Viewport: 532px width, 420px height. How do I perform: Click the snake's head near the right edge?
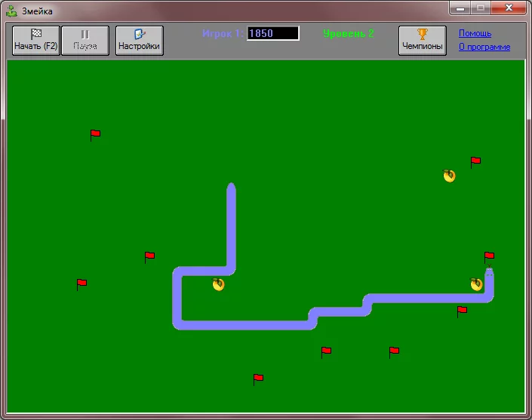(489, 272)
